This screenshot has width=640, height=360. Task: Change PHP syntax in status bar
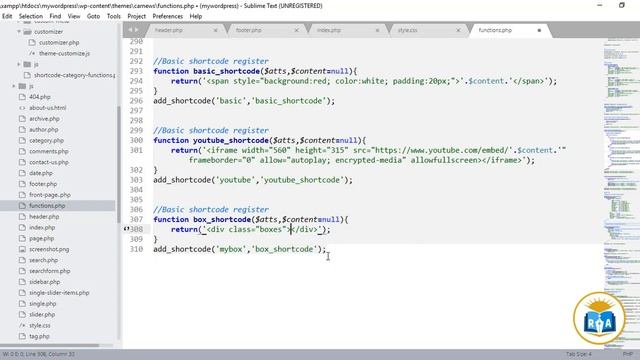pos(628,354)
